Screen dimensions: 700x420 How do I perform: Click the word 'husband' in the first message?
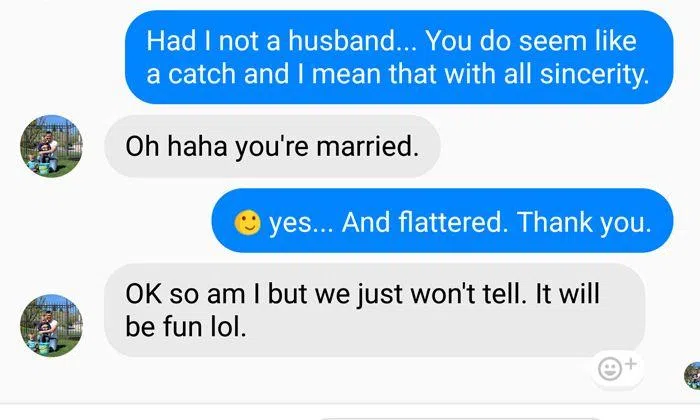pyautogui.click(x=342, y=41)
